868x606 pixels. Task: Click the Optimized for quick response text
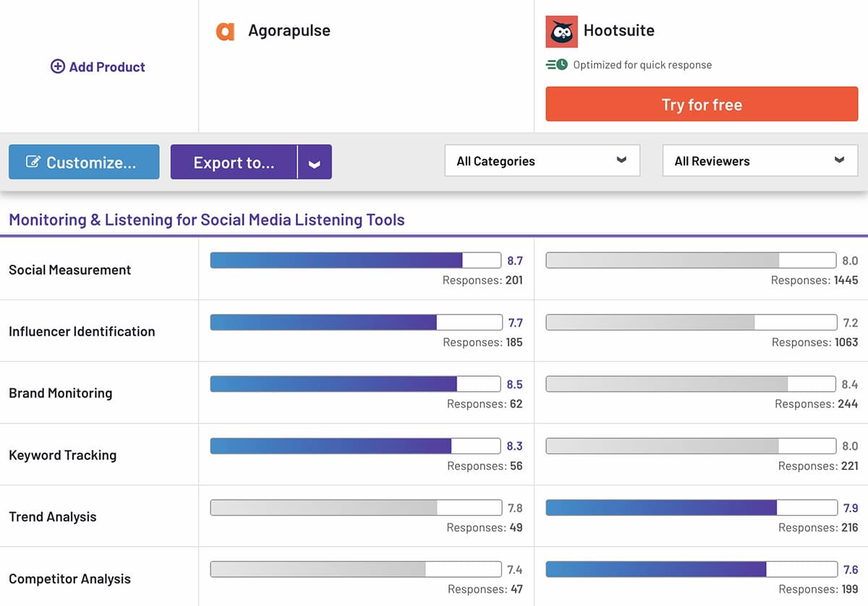pyautogui.click(x=642, y=64)
